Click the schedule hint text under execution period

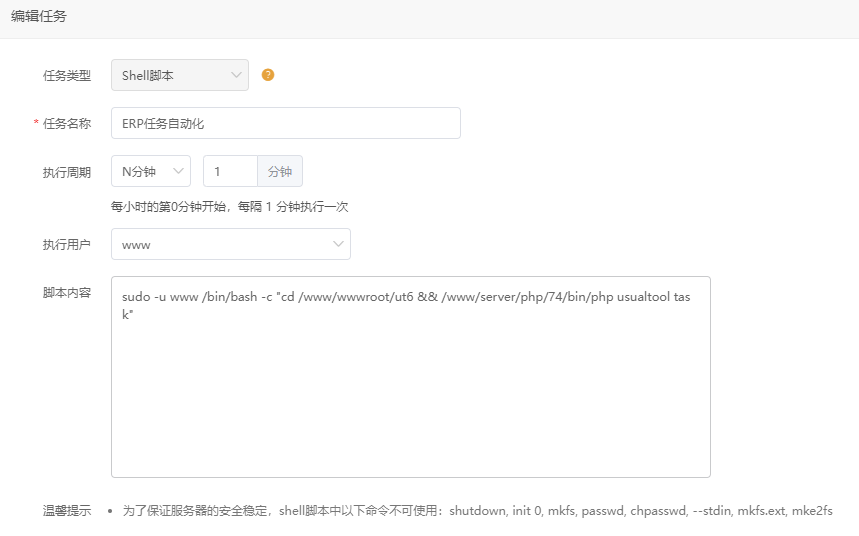click(229, 207)
